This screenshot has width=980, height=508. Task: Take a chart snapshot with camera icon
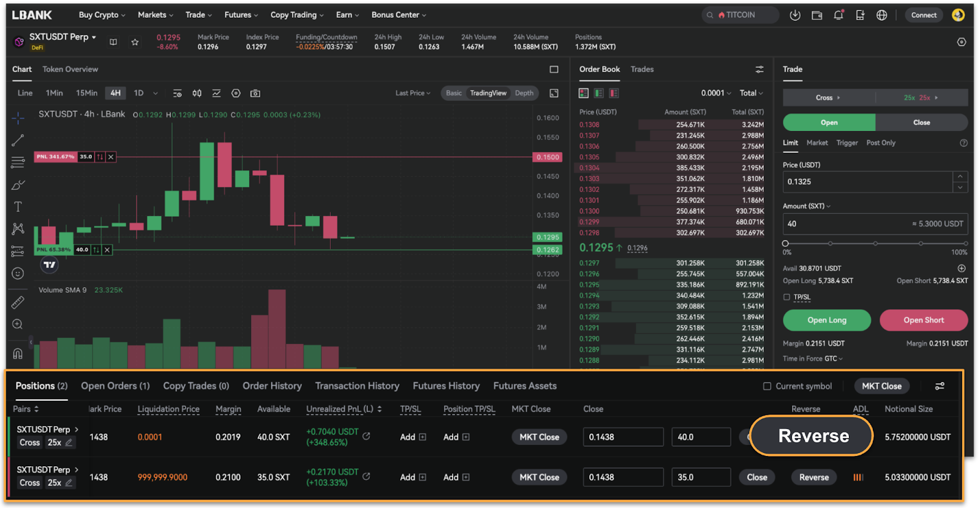(x=255, y=93)
